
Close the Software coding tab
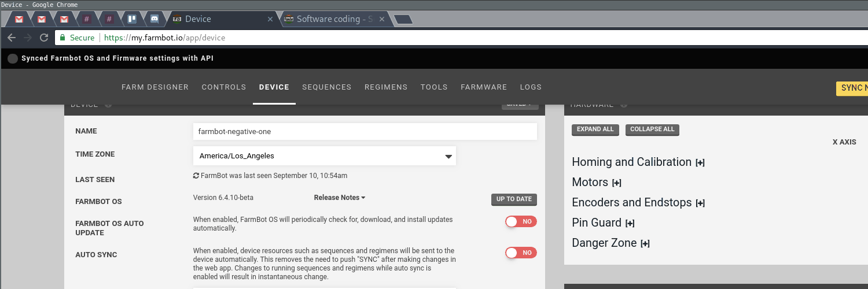click(384, 19)
